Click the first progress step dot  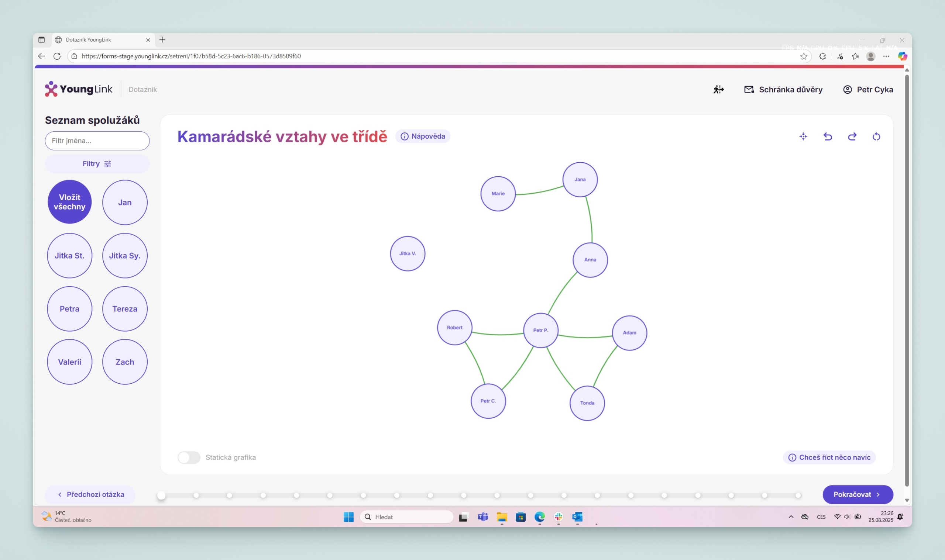click(x=161, y=495)
